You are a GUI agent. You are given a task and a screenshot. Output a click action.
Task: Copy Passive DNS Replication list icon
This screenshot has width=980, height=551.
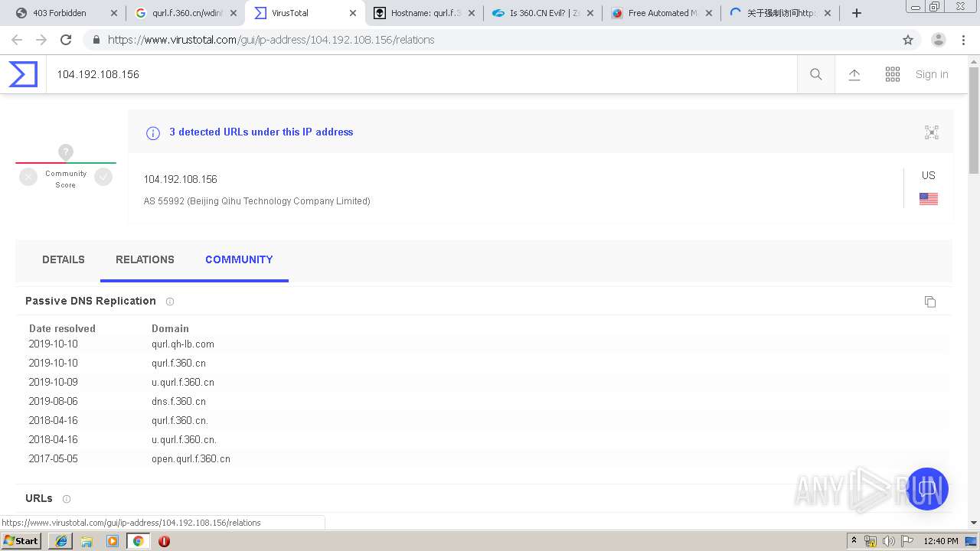930,302
